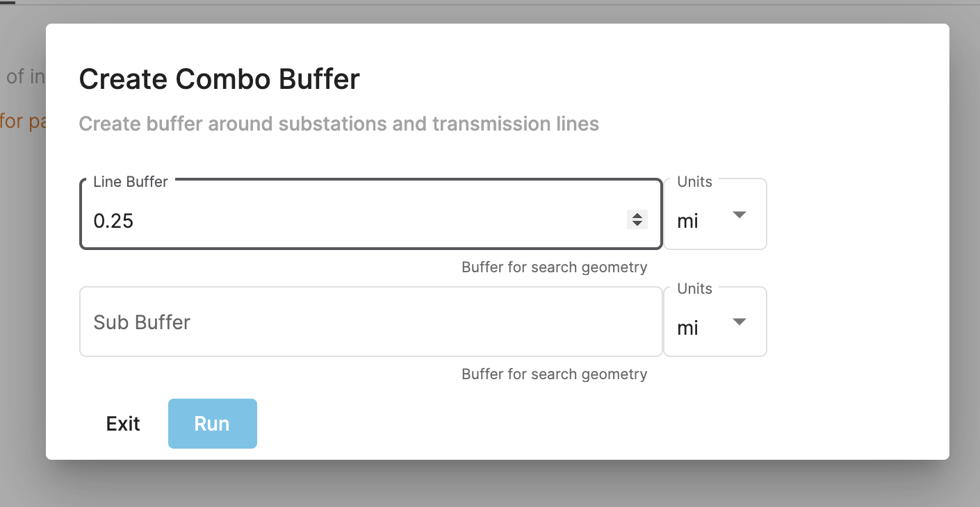The width and height of the screenshot is (980, 507).
Task: Click the Units label above the mi selector
Action: point(694,181)
